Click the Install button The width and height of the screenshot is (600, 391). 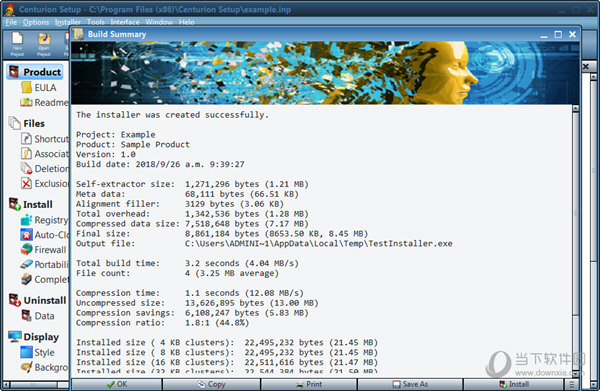click(x=514, y=384)
